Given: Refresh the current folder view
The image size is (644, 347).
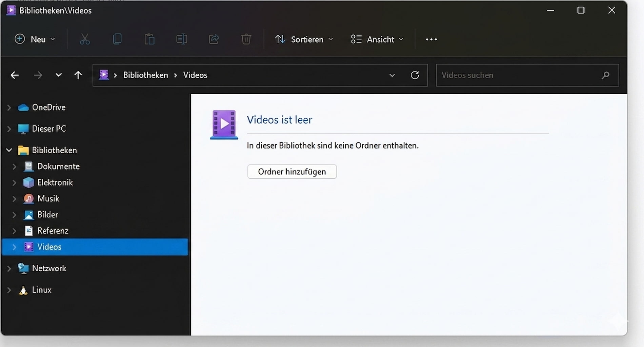Looking at the screenshot, I should [x=415, y=75].
